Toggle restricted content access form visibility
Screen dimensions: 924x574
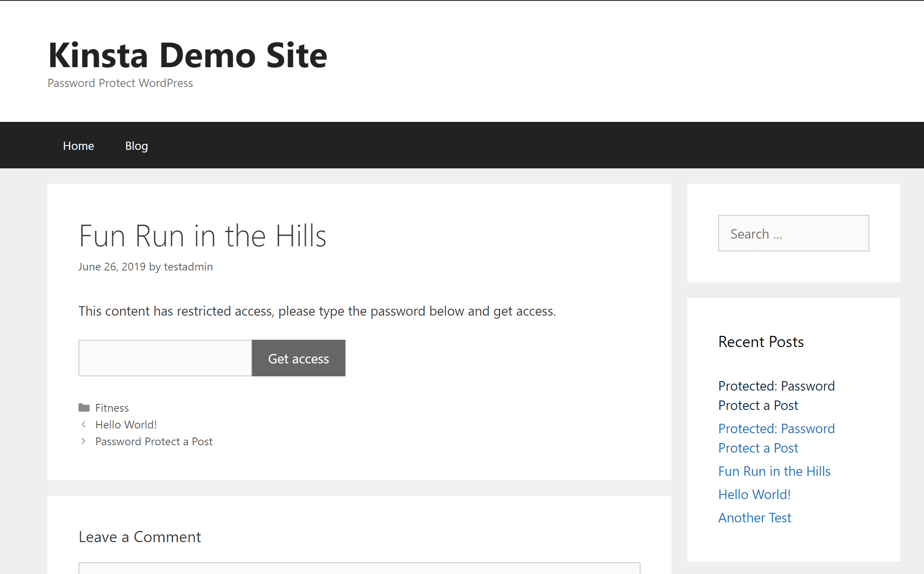pos(298,358)
